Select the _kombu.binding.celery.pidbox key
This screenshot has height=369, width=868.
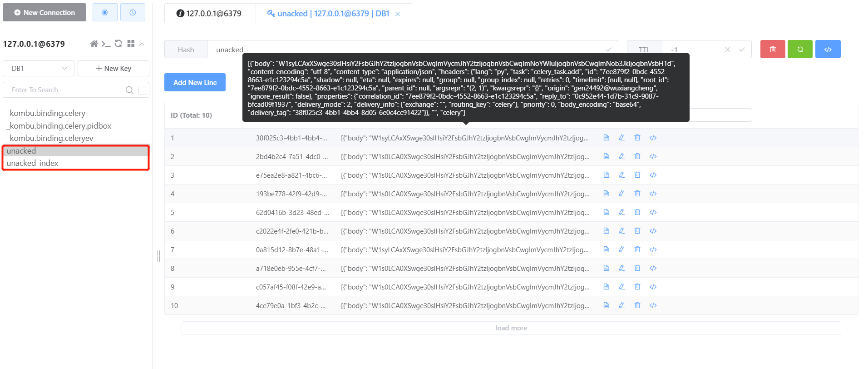click(x=59, y=126)
